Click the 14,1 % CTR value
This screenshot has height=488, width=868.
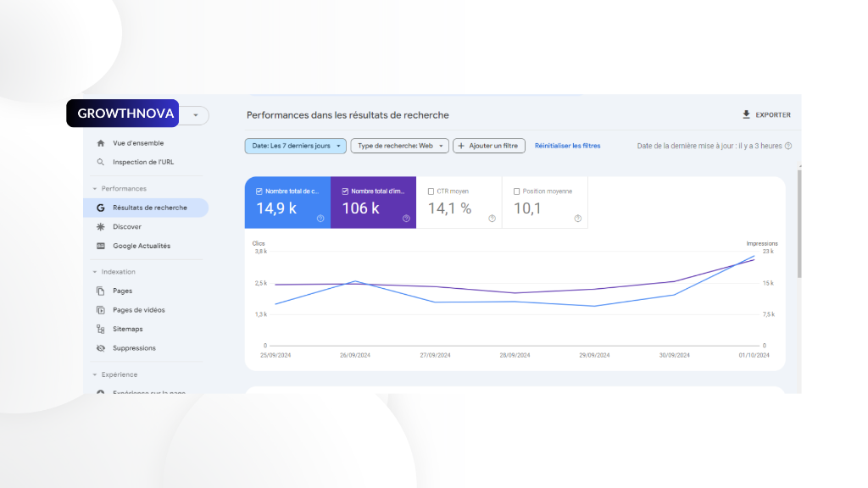click(x=449, y=208)
